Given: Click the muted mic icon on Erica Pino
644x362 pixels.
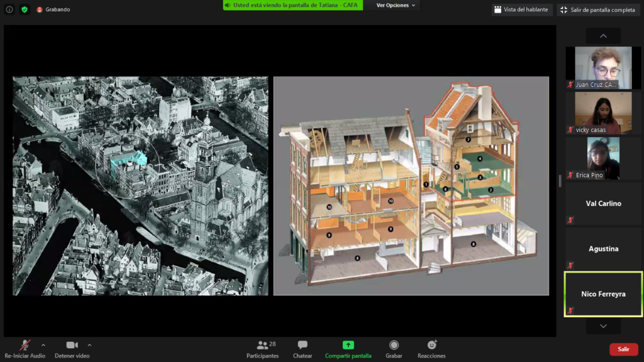Looking at the screenshot, I should tap(570, 175).
